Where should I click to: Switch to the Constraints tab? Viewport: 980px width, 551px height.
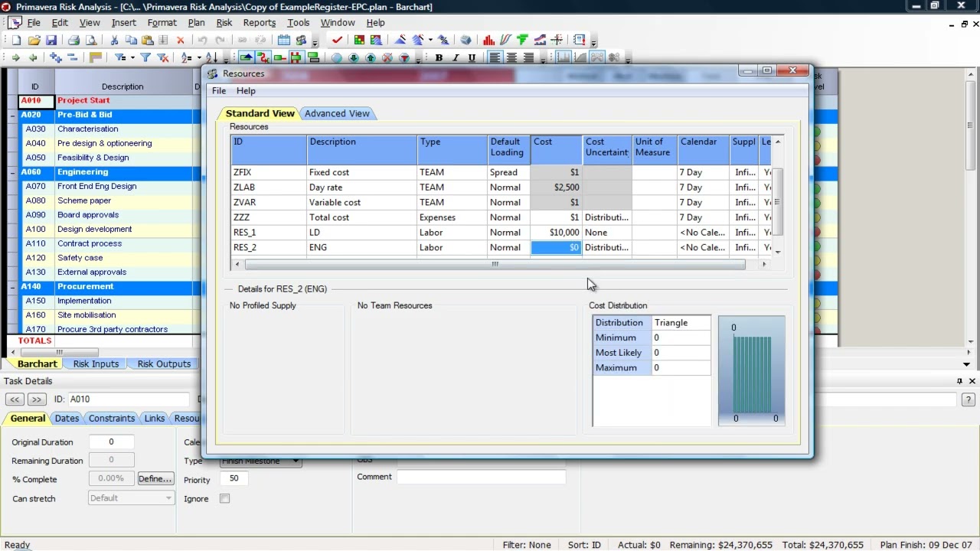112,419
